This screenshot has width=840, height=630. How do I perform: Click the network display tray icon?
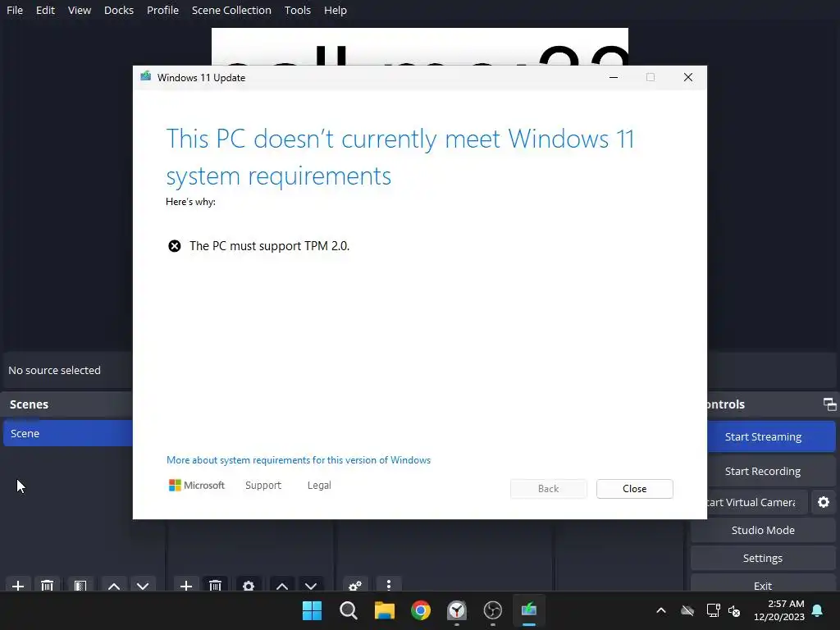pos(713,610)
